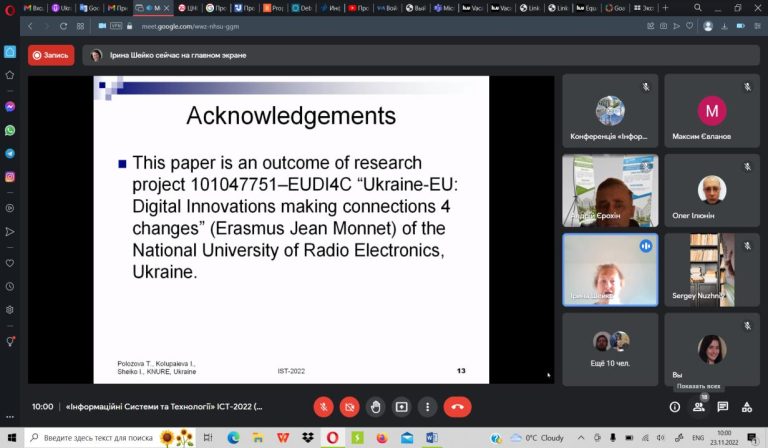Open Word from the taskbar
Screen dimensions: 768x448
pyautogui.click(x=432, y=438)
